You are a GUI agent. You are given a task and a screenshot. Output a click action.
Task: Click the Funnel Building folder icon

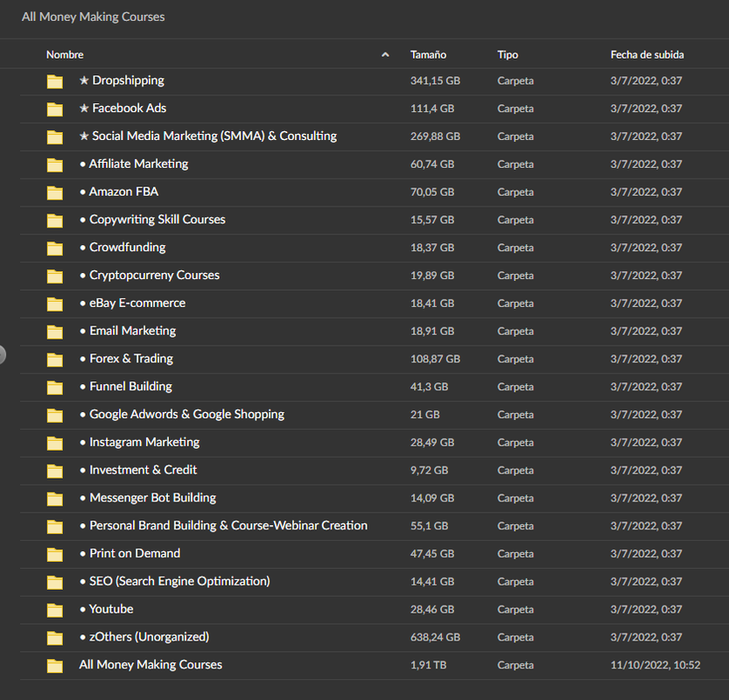pos(55,388)
